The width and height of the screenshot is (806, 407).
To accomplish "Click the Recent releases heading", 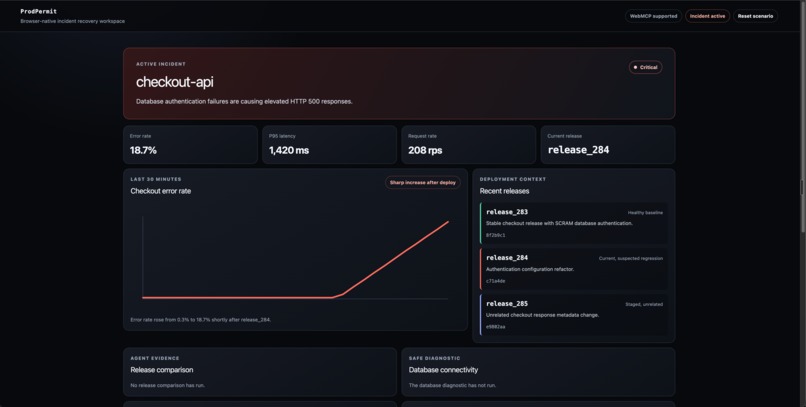I will [x=504, y=191].
